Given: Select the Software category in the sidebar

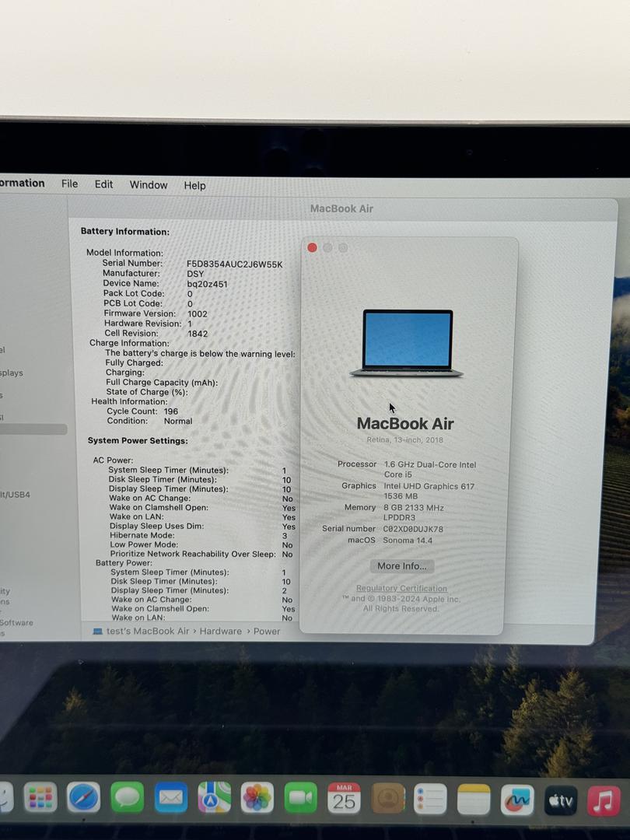Looking at the screenshot, I should pos(16,622).
